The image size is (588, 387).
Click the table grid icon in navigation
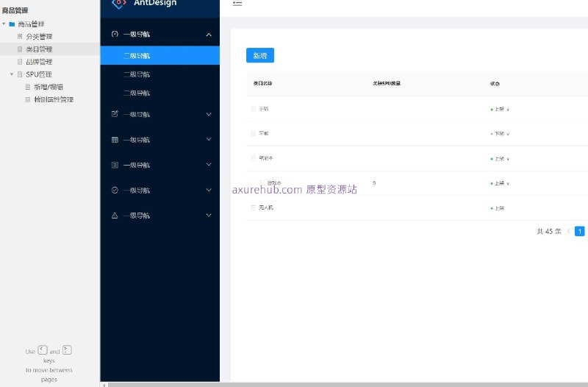(x=115, y=140)
